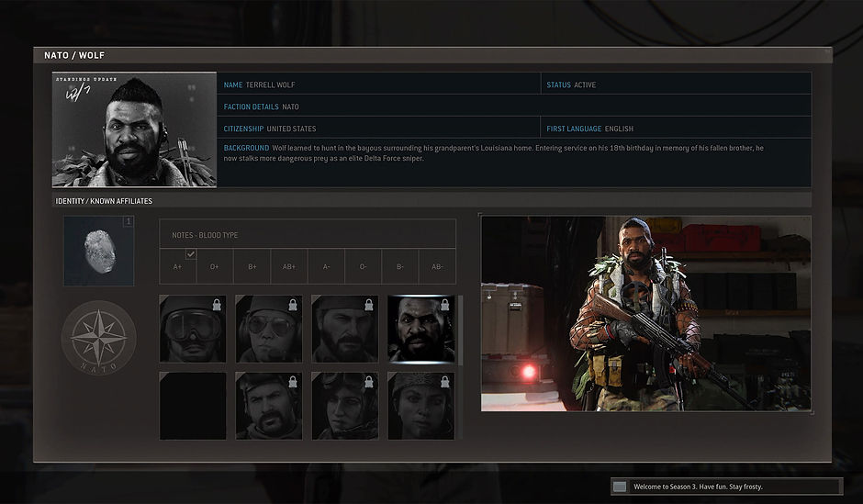Viewport: 863px width, 504px height.
Task: Select the O- blood type cell
Action: click(364, 266)
